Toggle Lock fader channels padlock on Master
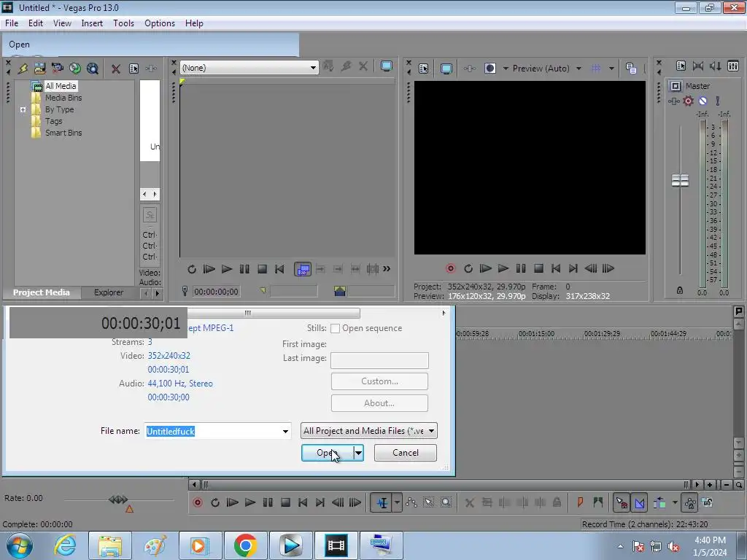 [680, 290]
